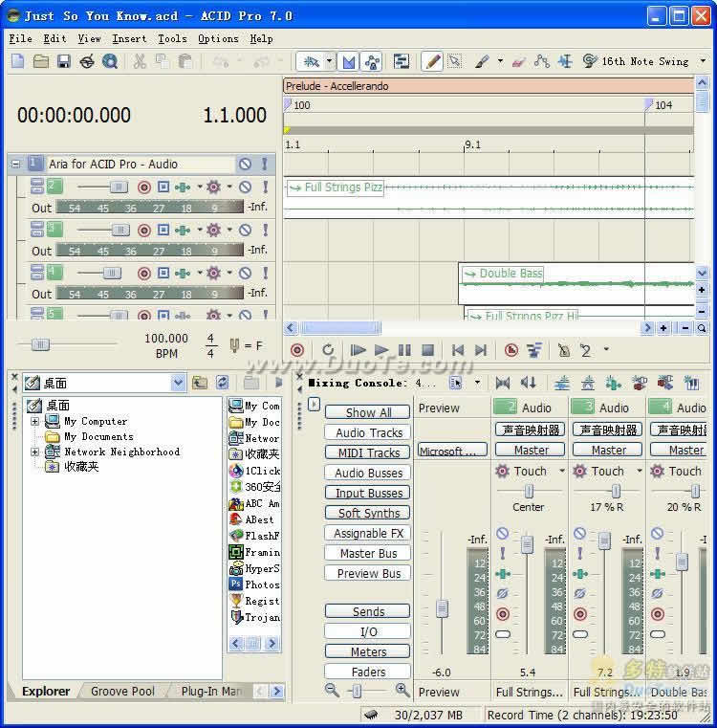Click the MIDI Tracks button
Screen dimensions: 717x728
click(x=367, y=452)
